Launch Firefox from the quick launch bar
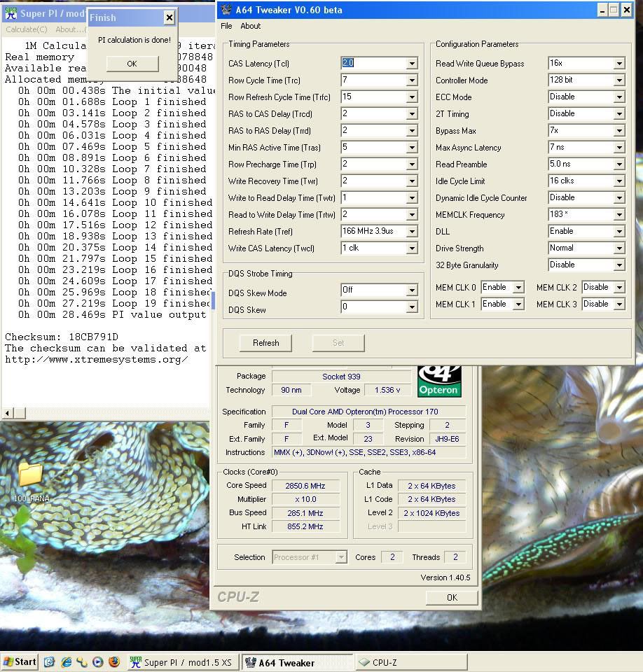This screenshot has width=643, height=672. pos(114,661)
